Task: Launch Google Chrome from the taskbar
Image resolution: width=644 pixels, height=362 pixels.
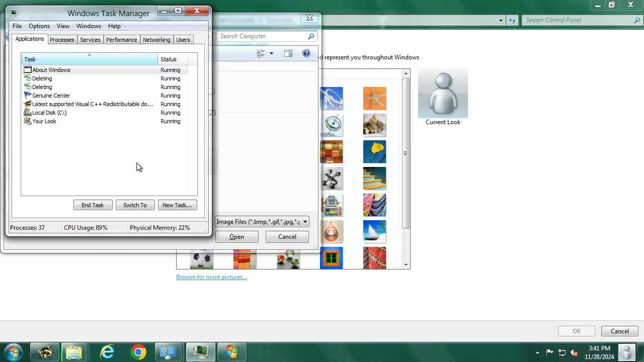Action: tap(138, 352)
